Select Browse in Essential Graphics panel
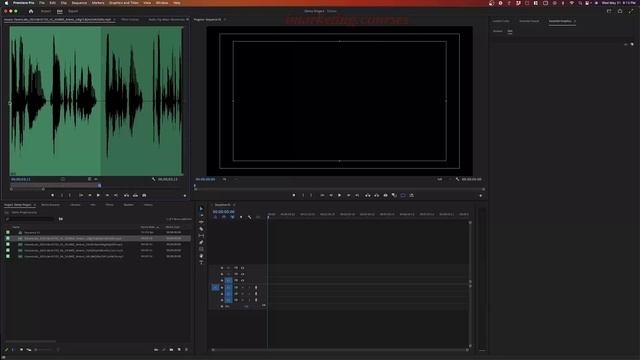The height and width of the screenshot is (360, 640). tap(498, 31)
